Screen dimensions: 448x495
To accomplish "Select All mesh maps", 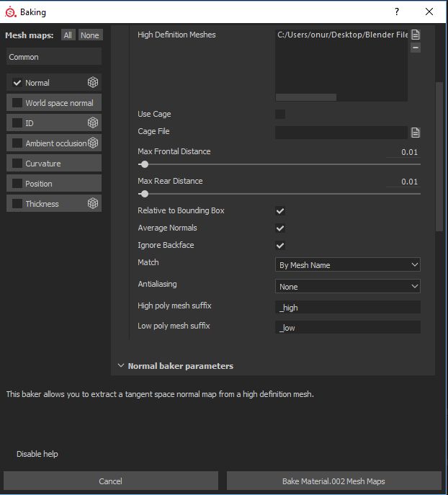I will click(x=68, y=35).
